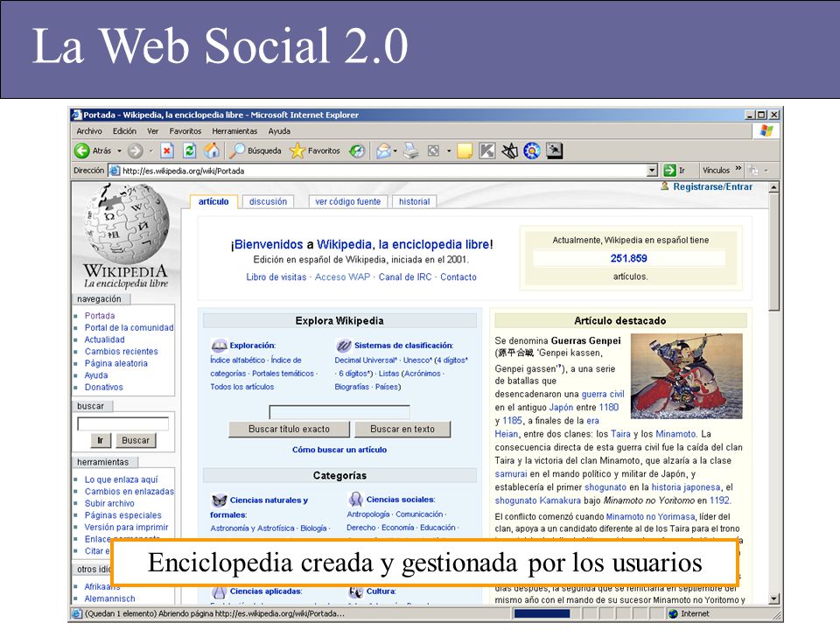
Task: Open the Cambios recientes sidebar link
Action: 121,352
